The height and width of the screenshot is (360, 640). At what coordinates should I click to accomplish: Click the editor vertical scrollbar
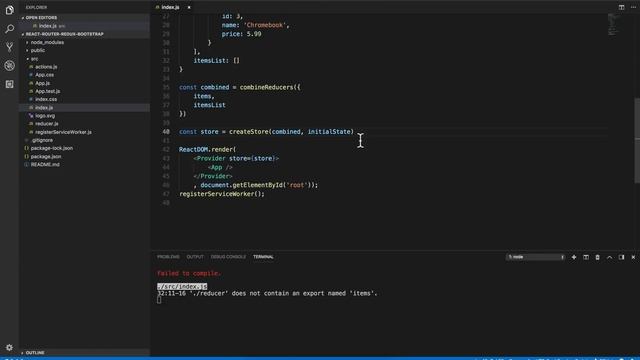click(x=637, y=140)
